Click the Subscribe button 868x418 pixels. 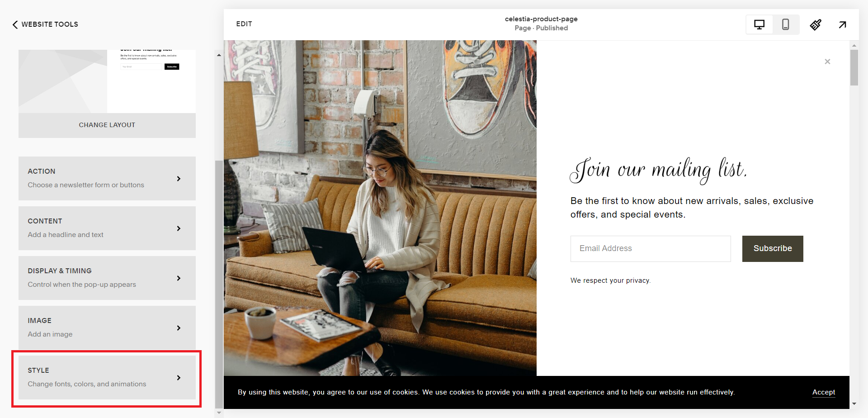[773, 248]
